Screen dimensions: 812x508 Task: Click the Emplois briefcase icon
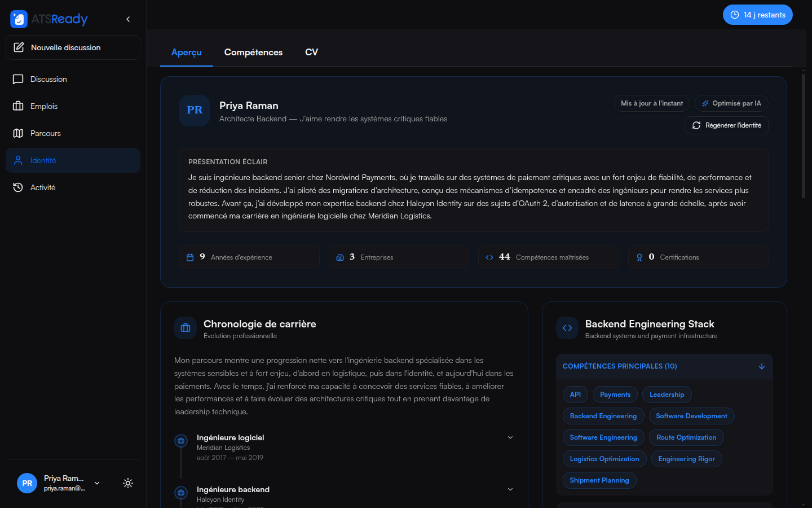18,106
